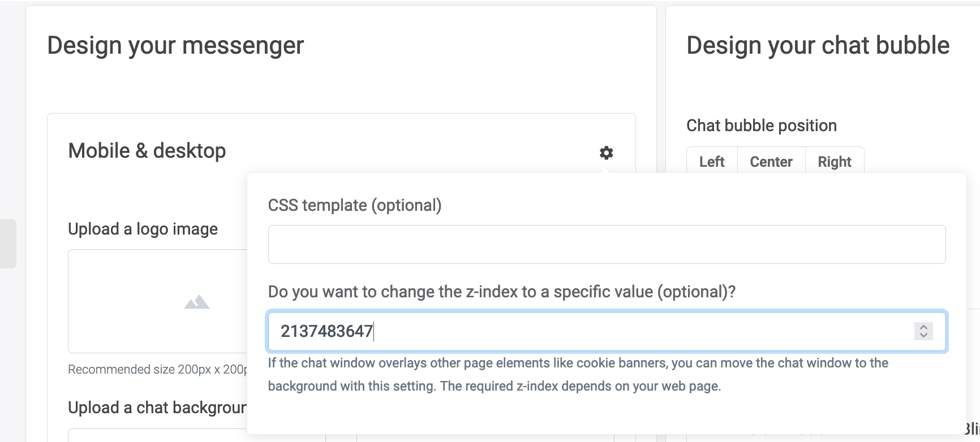The image size is (980, 442).
Task: Focus the CSS template text field
Action: tap(607, 244)
